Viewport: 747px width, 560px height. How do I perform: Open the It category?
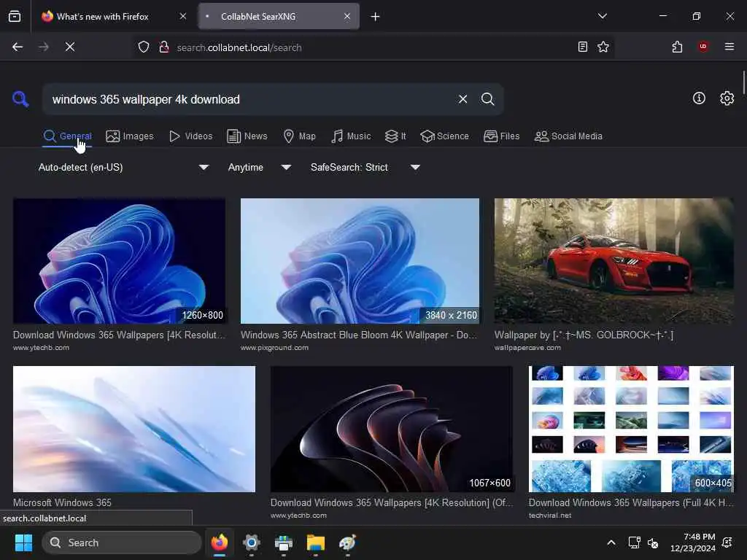coord(395,136)
